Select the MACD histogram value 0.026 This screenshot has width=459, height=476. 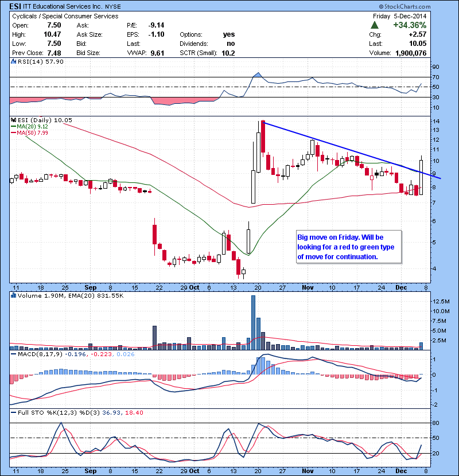click(x=126, y=354)
